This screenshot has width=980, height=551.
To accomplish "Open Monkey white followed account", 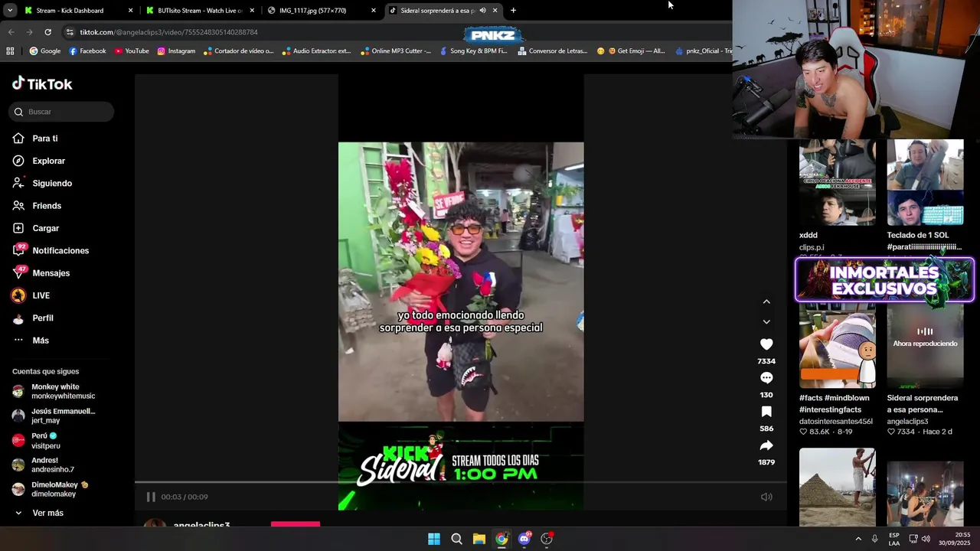I will (x=54, y=391).
